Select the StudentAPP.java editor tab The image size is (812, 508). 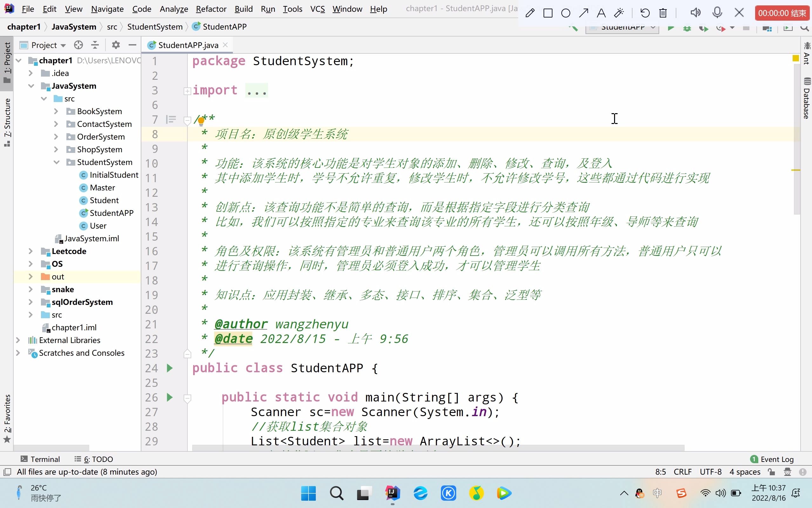pos(188,45)
